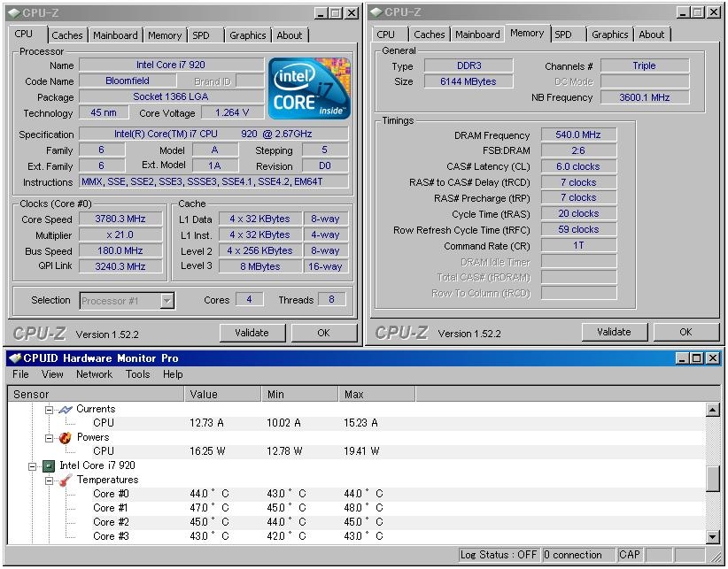Open the Processor #1 selection dropdown
The height and width of the screenshot is (569, 728).
167,301
